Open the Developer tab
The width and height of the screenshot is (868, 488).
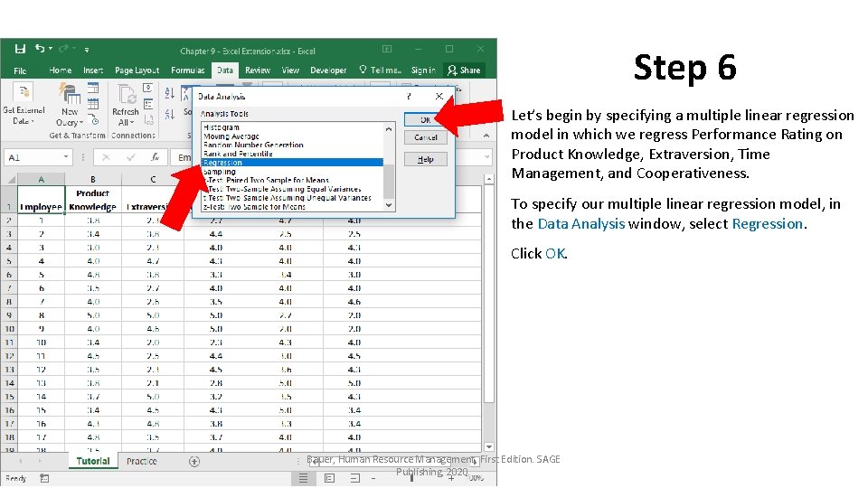click(328, 70)
